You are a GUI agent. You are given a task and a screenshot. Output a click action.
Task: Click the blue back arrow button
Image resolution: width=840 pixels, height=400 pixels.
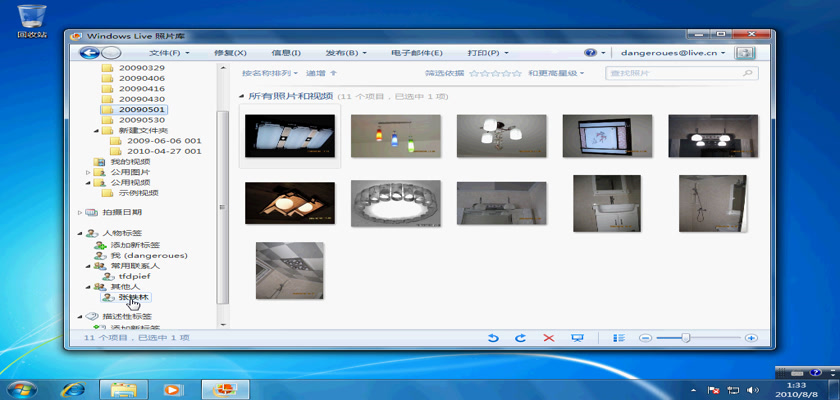click(x=89, y=52)
